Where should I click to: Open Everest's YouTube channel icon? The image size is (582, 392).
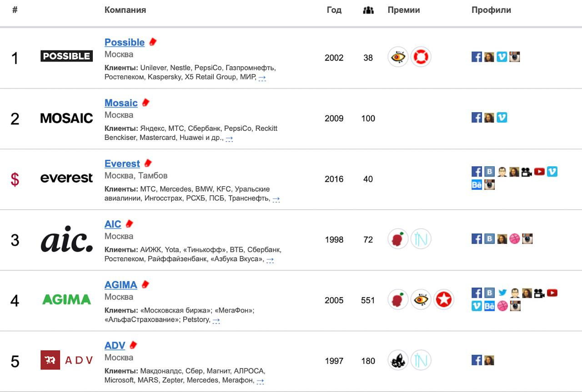point(539,172)
